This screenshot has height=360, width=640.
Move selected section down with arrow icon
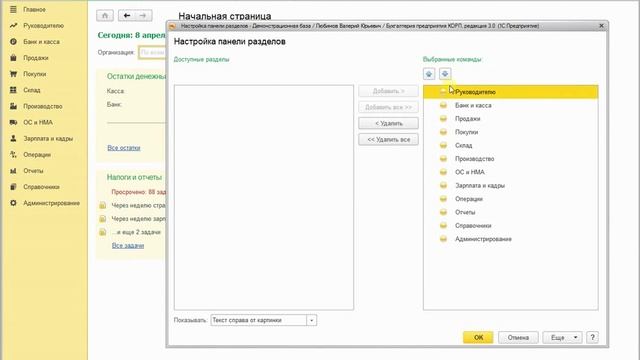pyautogui.click(x=445, y=74)
